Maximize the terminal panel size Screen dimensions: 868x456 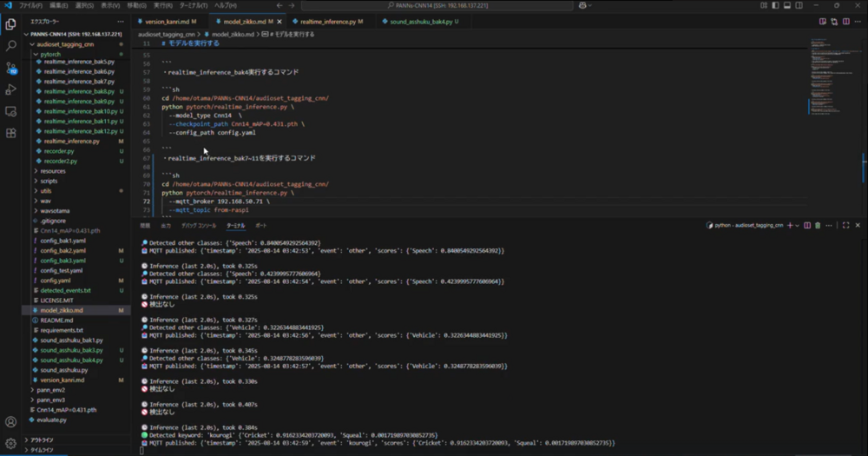point(845,226)
